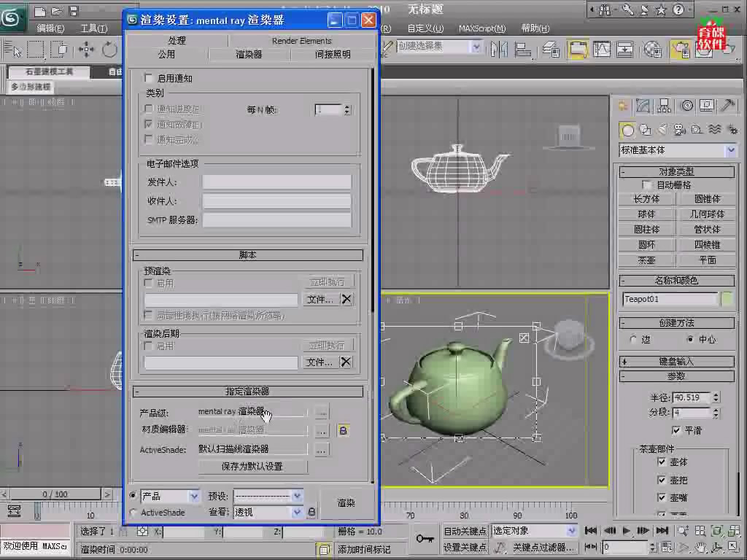Image resolution: width=747 pixels, height=560 pixels.
Task: Click the Teapot01 object color swatch
Action: (727, 299)
